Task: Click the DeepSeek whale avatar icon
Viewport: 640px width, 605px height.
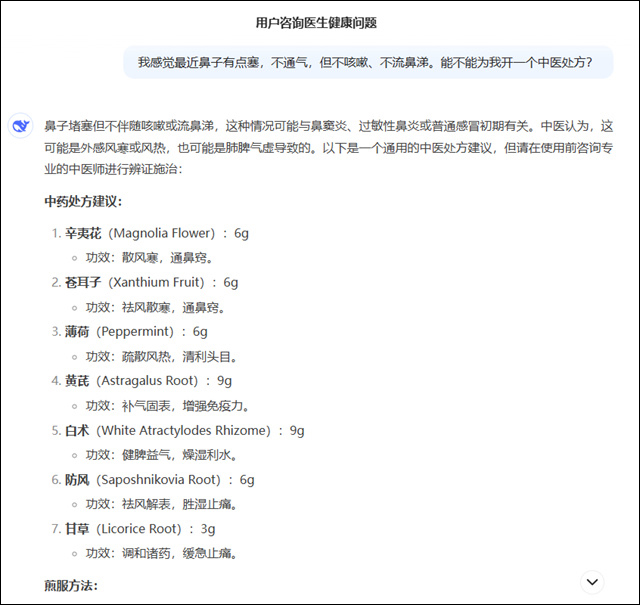Action: [20, 126]
